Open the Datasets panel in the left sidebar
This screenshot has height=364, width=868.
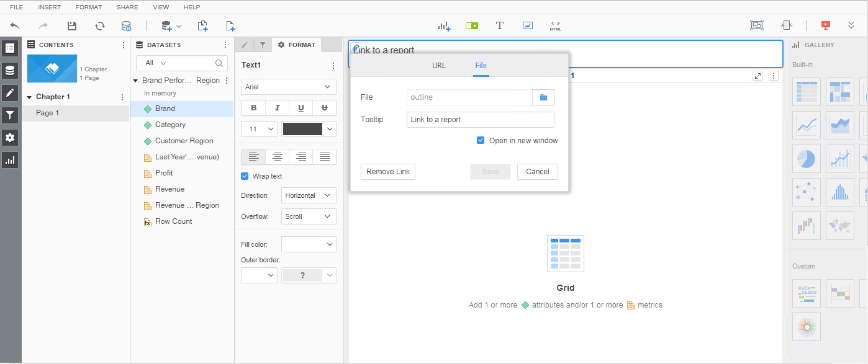pyautogui.click(x=9, y=70)
